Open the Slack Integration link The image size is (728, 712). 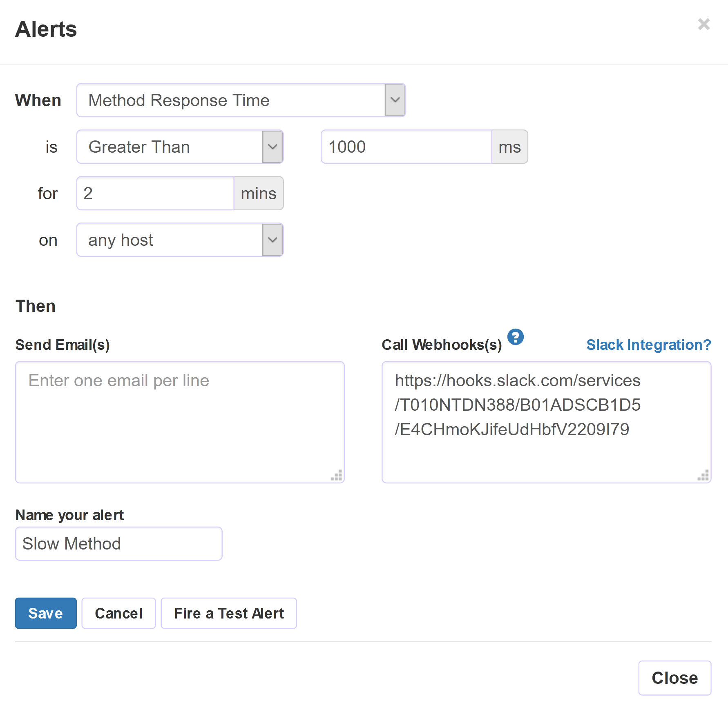point(649,345)
